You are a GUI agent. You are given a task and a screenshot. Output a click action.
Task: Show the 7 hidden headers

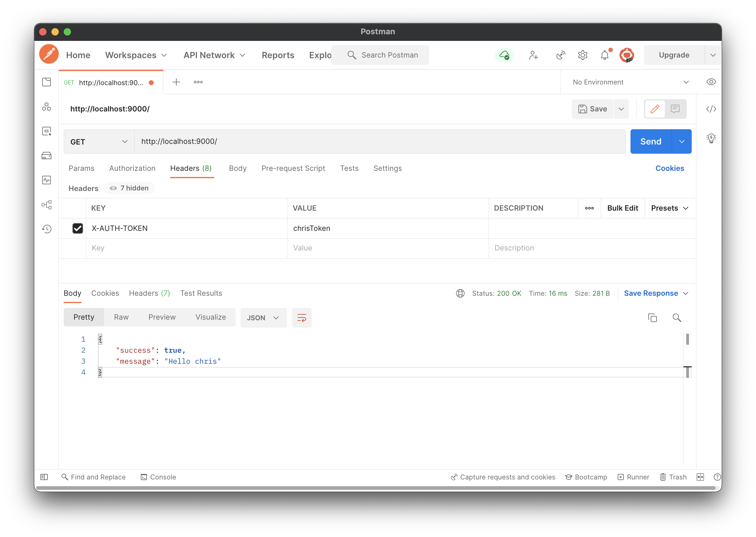click(129, 188)
